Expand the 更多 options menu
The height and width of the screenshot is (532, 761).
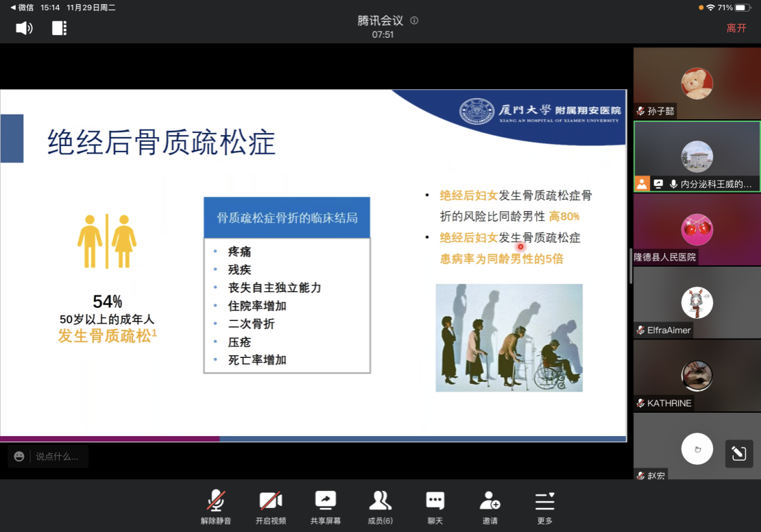click(545, 507)
